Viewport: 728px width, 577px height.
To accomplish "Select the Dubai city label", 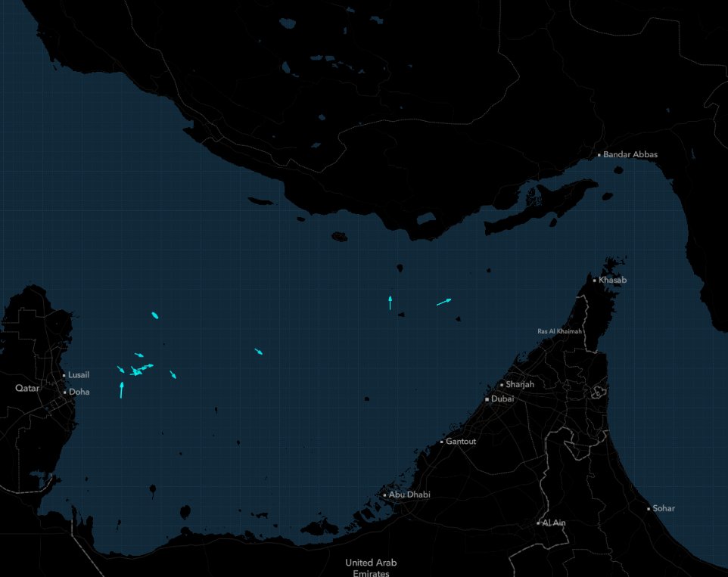I will coord(502,399).
